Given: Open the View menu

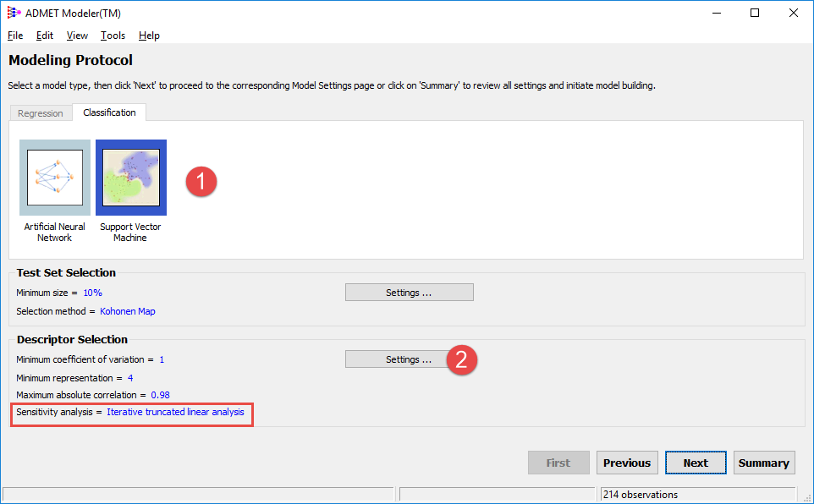Looking at the screenshot, I should (77, 36).
